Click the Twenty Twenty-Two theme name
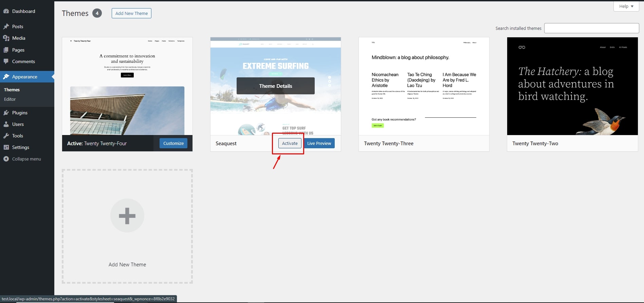This screenshot has height=303, width=644. 535,144
